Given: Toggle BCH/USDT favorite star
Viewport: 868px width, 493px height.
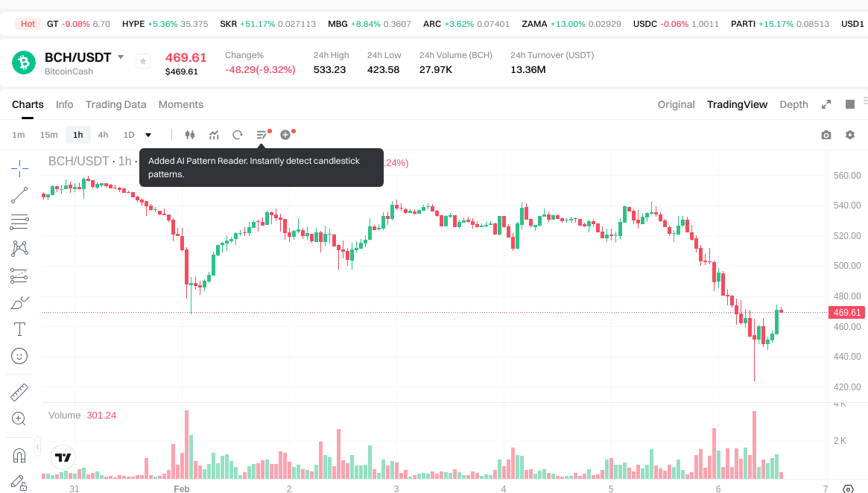Looking at the screenshot, I should click(x=143, y=62).
